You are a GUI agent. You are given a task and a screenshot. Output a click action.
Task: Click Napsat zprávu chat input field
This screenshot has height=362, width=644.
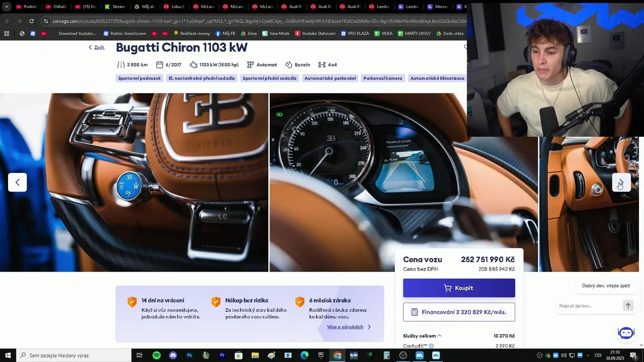pos(589,306)
